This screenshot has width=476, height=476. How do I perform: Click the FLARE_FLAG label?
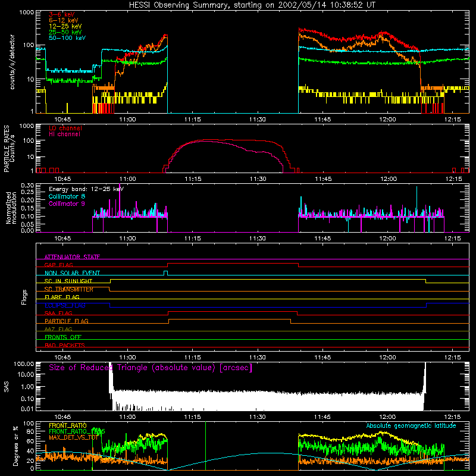click(62, 297)
